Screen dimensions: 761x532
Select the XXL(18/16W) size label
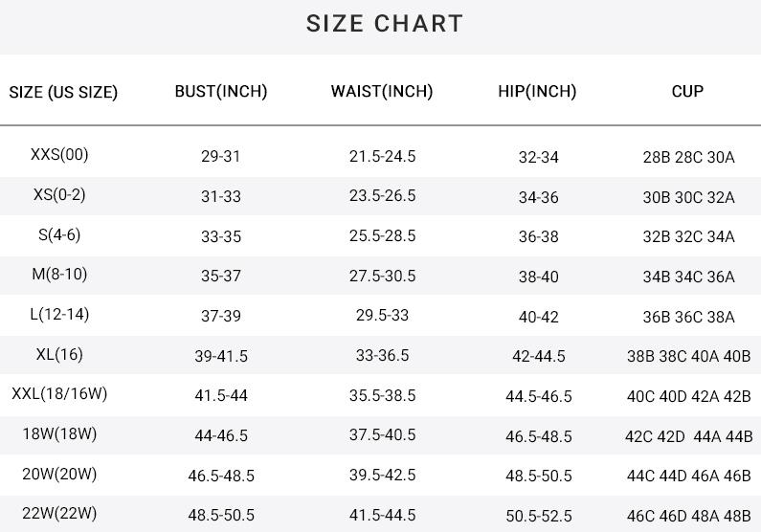click(x=59, y=394)
